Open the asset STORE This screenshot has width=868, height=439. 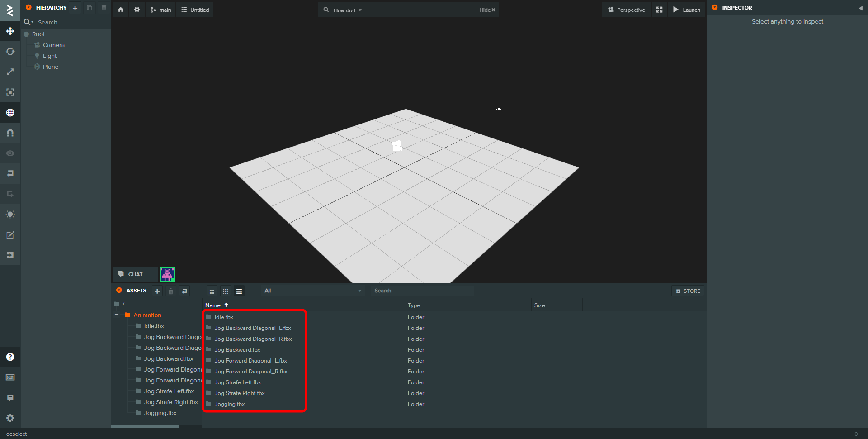pos(688,291)
